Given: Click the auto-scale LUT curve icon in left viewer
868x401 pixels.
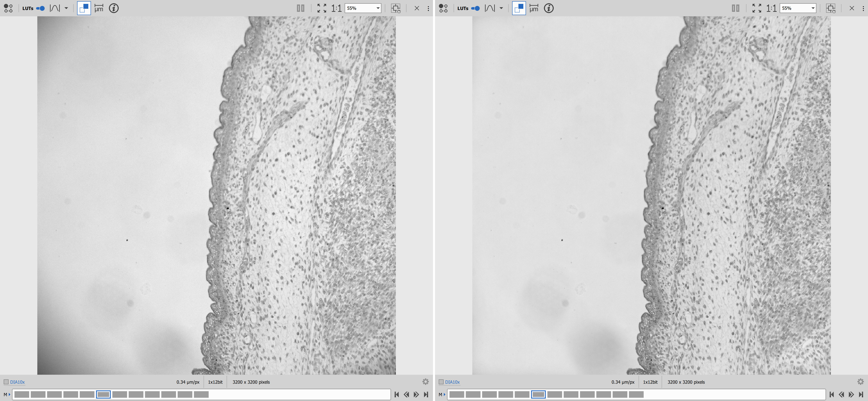Looking at the screenshot, I should [55, 8].
